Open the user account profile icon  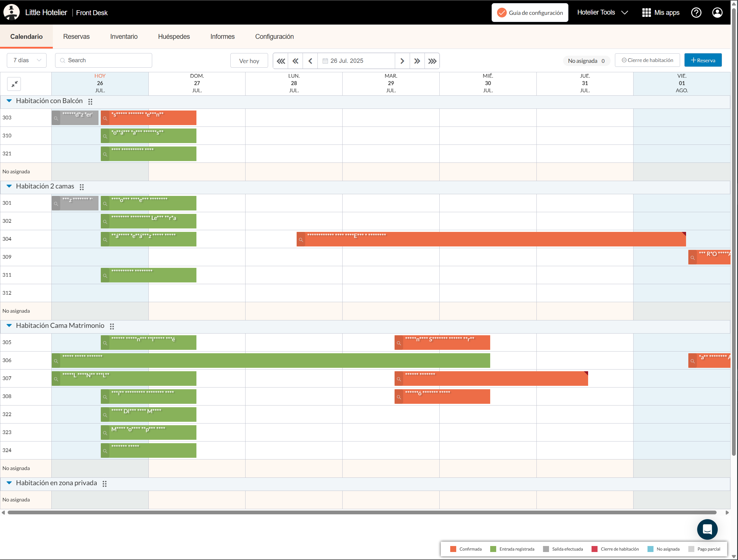pos(717,13)
